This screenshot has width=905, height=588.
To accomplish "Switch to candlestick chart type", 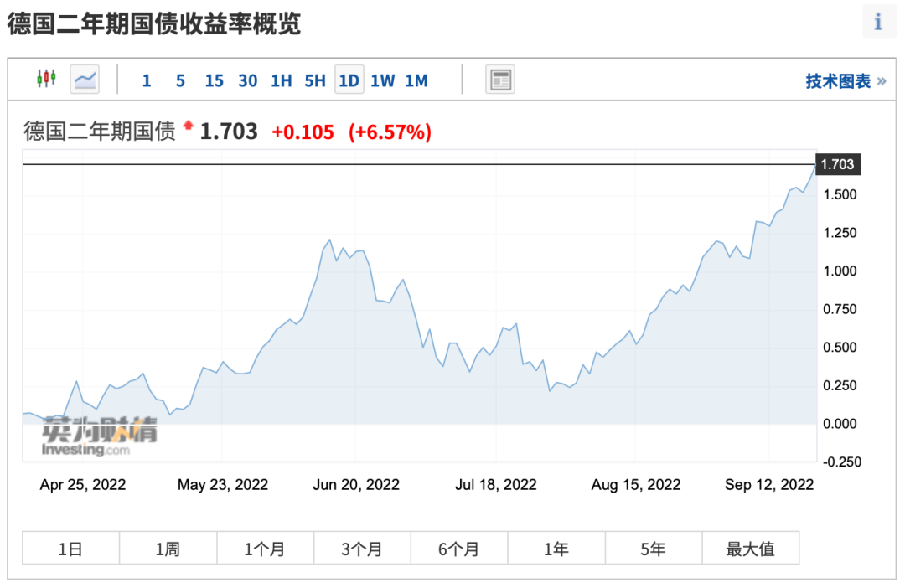I will tap(45, 80).
